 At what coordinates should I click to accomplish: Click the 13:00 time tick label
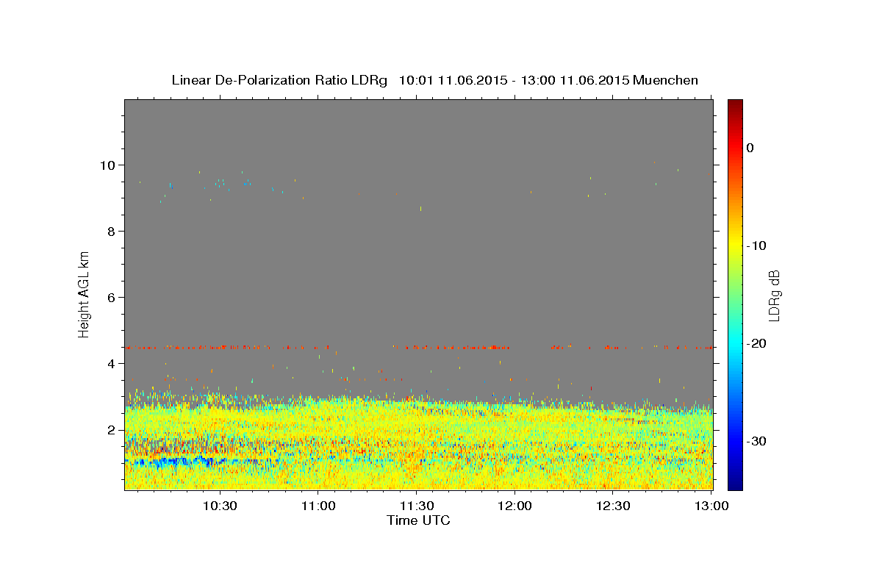point(711,506)
